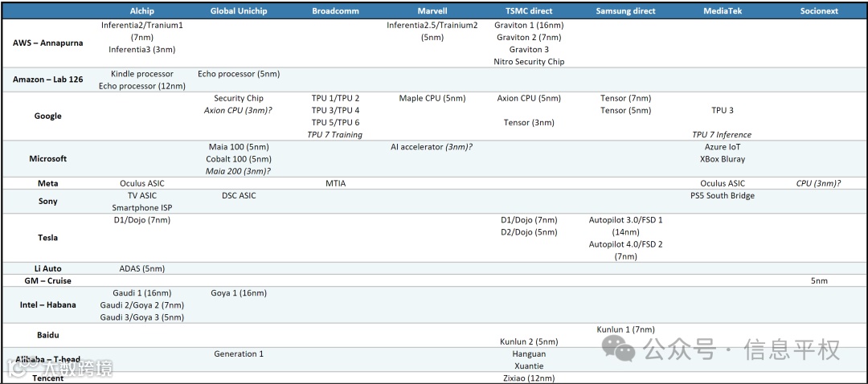Image resolution: width=868 pixels, height=384 pixels.
Task: Click the Alchip column header
Action: (x=141, y=11)
